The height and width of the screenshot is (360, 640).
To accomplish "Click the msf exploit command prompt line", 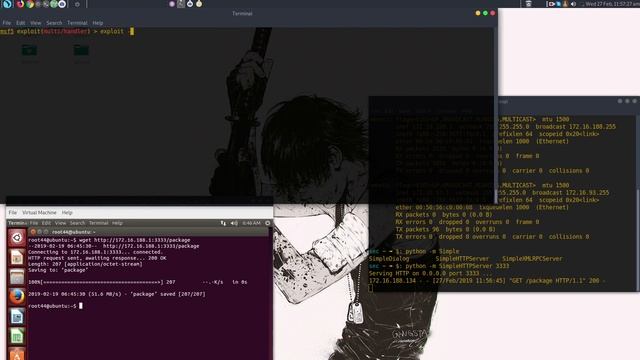I will [x=67, y=31].
